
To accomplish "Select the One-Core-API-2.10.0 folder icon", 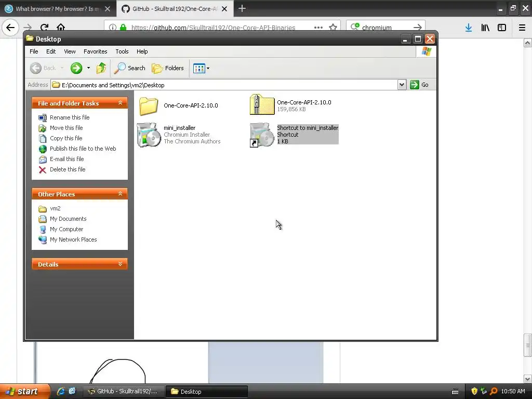I will [x=149, y=106].
